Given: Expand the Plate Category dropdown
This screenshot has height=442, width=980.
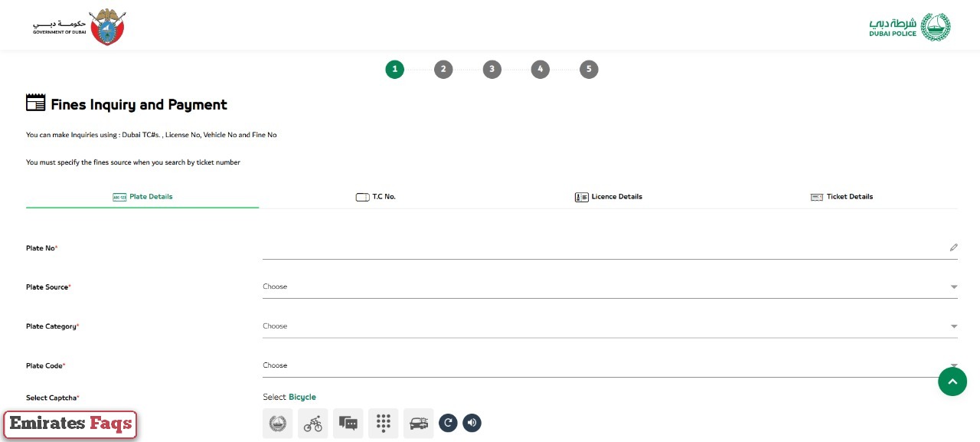Looking at the screenshot, I should coord(609,326).
